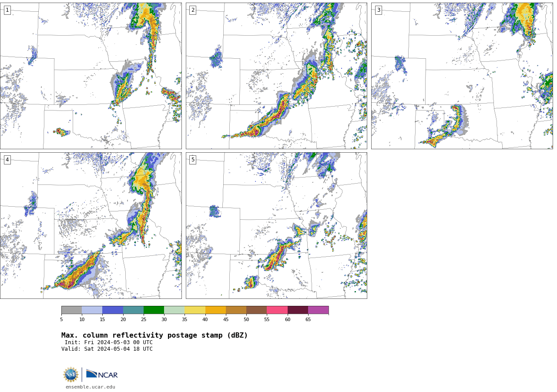This screenshot has width=557, height=392.
Task: Click the blue 15-20 dBZ swatch
Action: click(x=113, y=310)
